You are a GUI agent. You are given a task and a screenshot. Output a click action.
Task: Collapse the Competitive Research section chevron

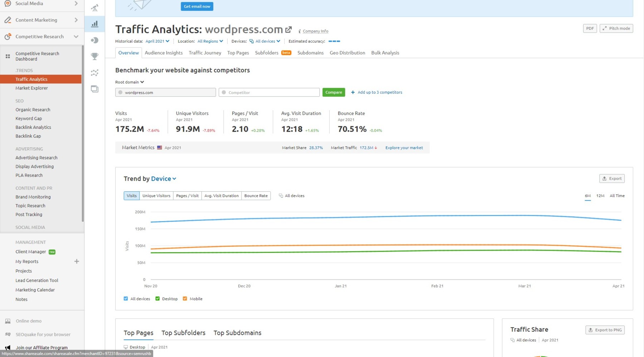[76, 36]
